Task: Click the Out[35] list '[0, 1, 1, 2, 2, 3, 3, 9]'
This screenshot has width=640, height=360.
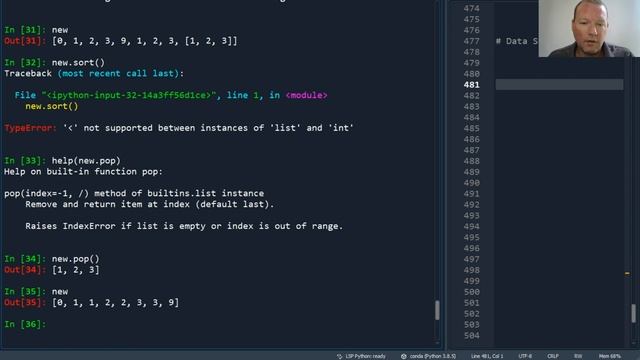Action: pos(116,302)
